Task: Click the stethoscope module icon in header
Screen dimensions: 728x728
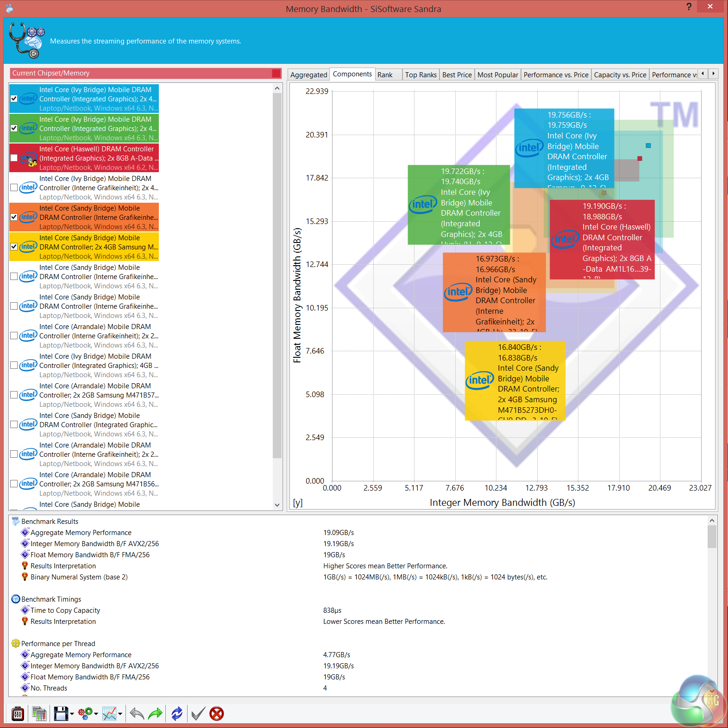Action: (x=27, y=41)
